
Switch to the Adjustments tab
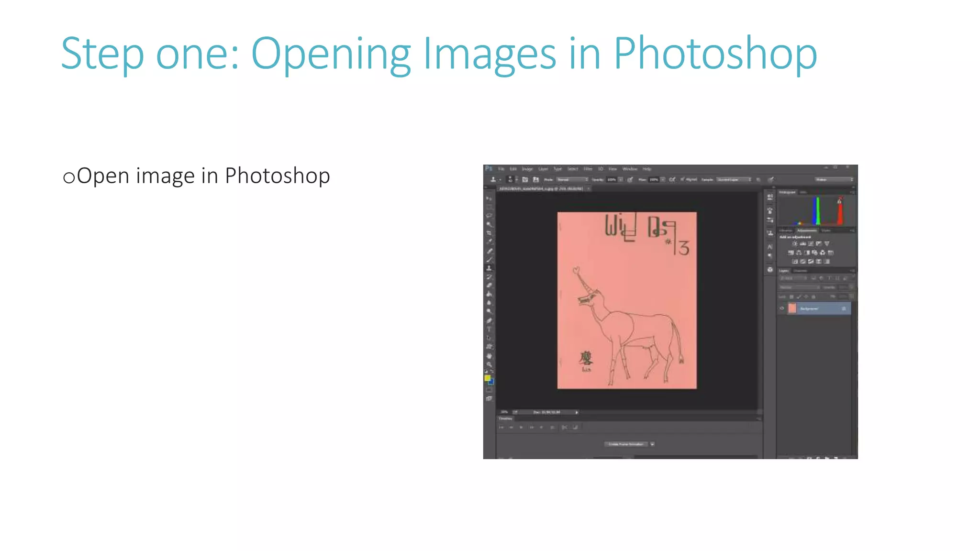tap(807, 231)
